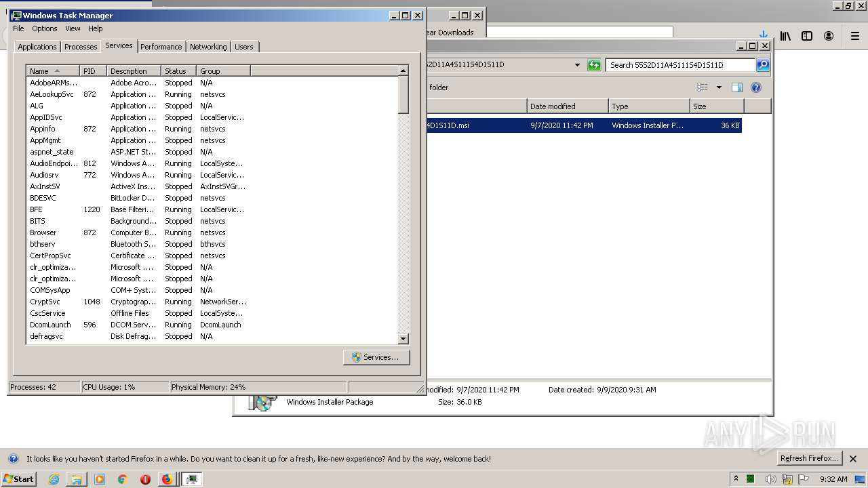The height and width of the screenshot is (488, 868).
Task: Sort services by Group column
Action: (223, 70)
